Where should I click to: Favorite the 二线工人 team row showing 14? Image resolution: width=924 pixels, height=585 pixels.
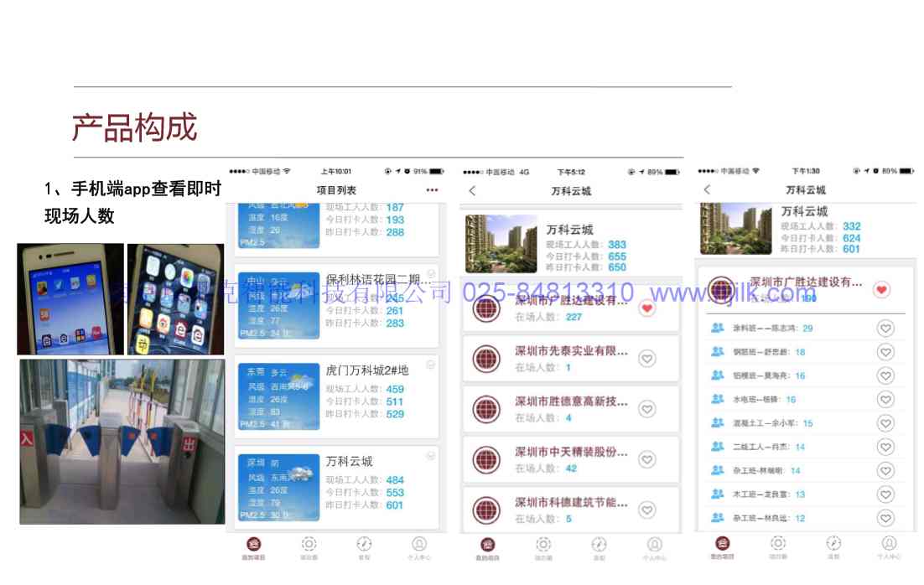coord(885,447)
